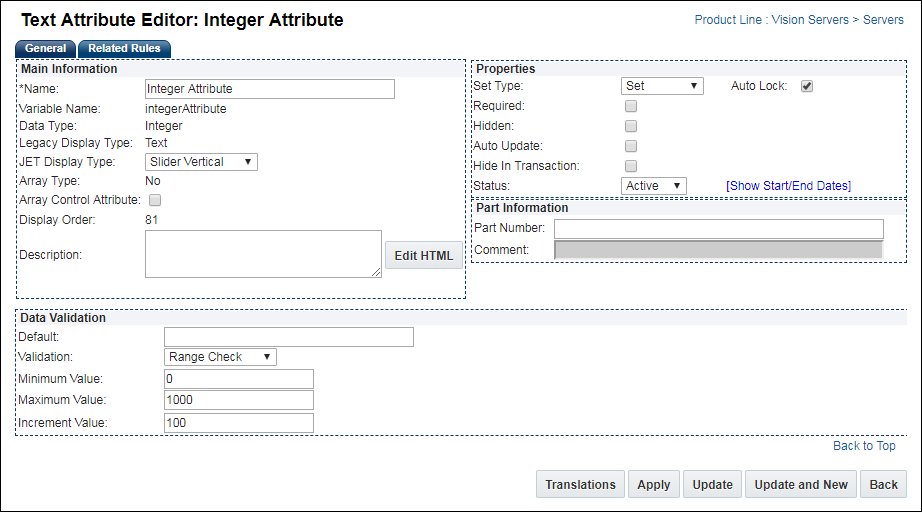Image resolution: width=922 pixels, height=512 pixels.
Task: Click the Maximum Value field
Action: point(239,400)
